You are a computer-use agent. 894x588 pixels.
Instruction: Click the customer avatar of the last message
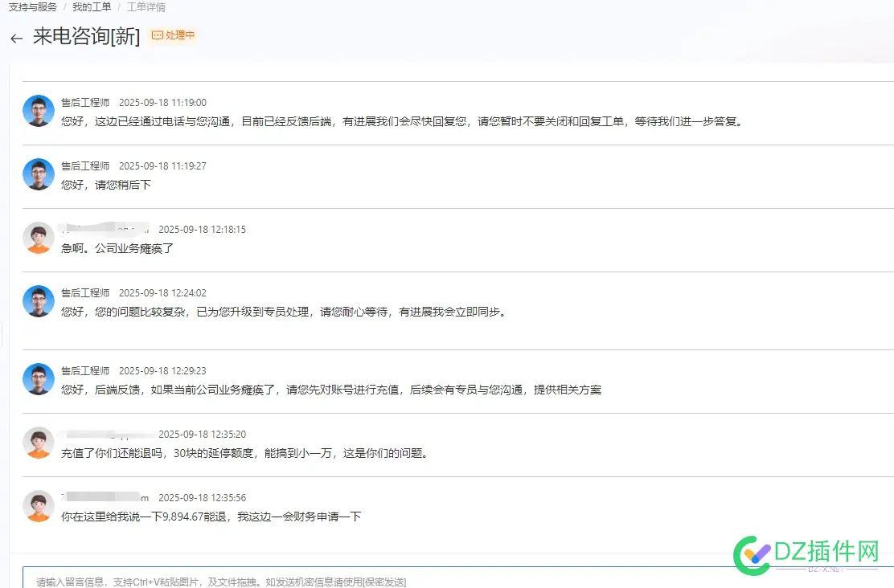[x=38, y=507]
